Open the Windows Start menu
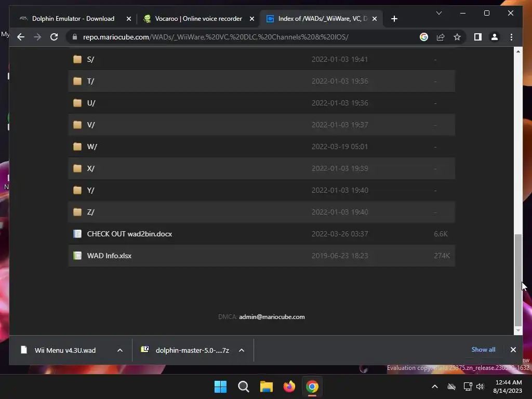The image size is (532, 399). 220,387
